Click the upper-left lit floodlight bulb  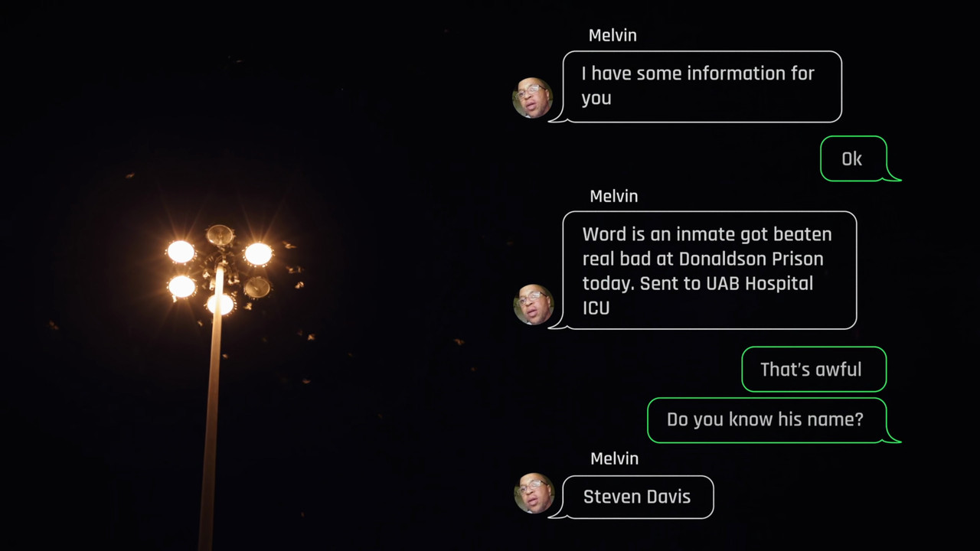click(181, 251)
